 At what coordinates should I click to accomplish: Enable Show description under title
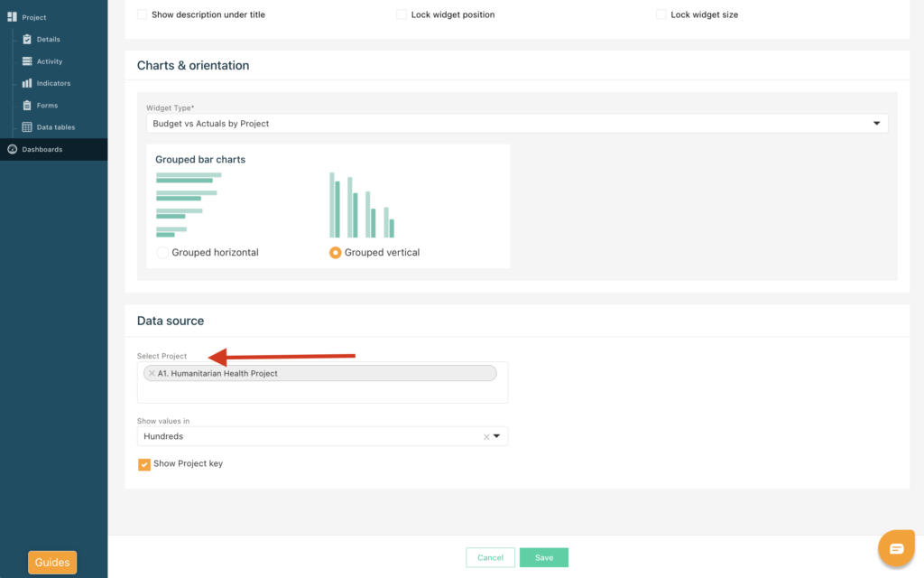coord(142,14)
